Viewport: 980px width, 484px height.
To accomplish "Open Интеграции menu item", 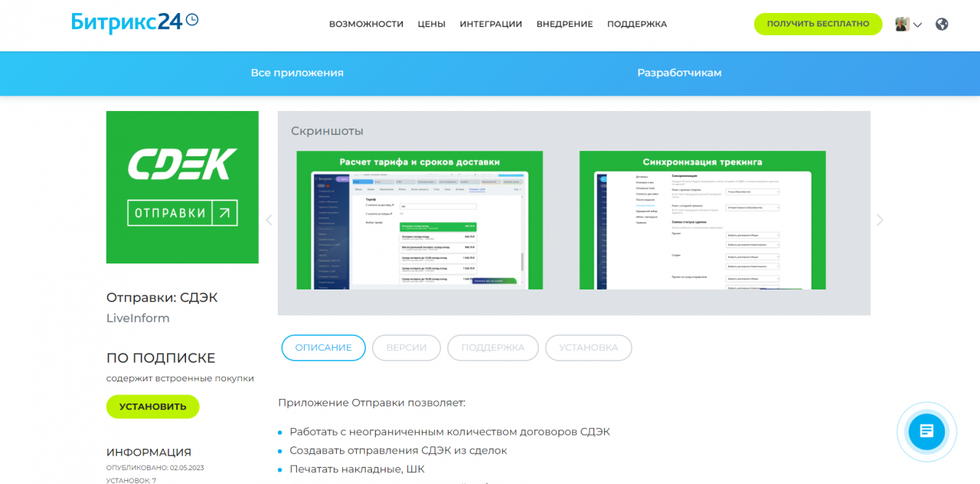I will coord(491,24).
